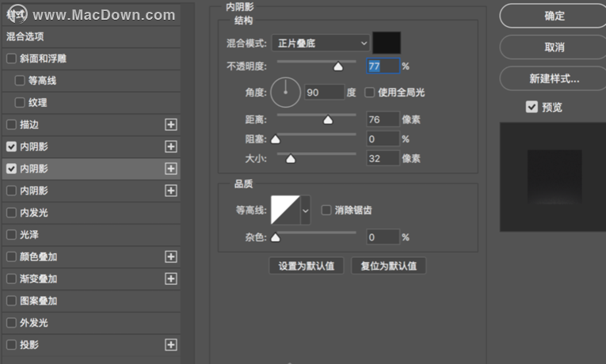Click 取消 button
Screen dimensions: 606x364
[x=554, y=47]
